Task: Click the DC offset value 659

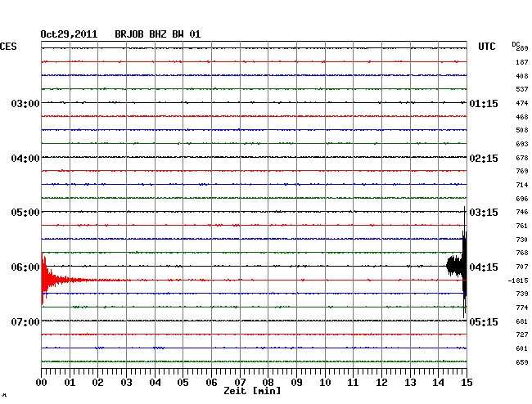Action: pyautogui.click(x=522, y=362)
